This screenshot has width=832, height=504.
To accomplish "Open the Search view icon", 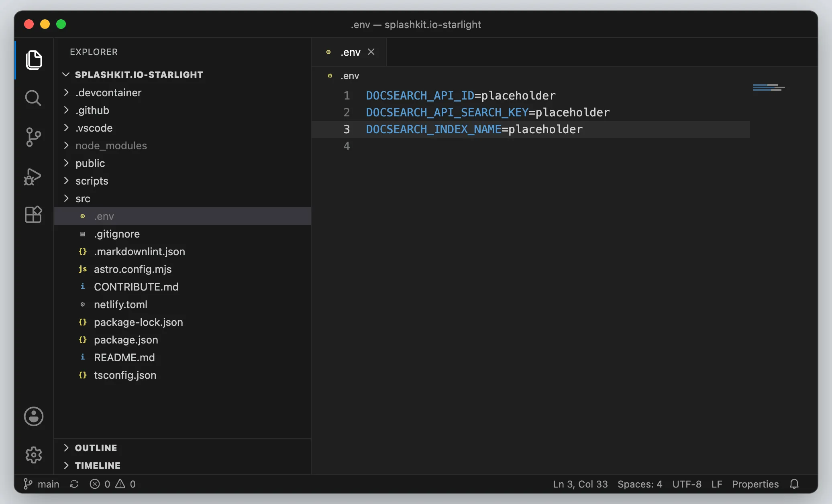I will click(33, 98).
